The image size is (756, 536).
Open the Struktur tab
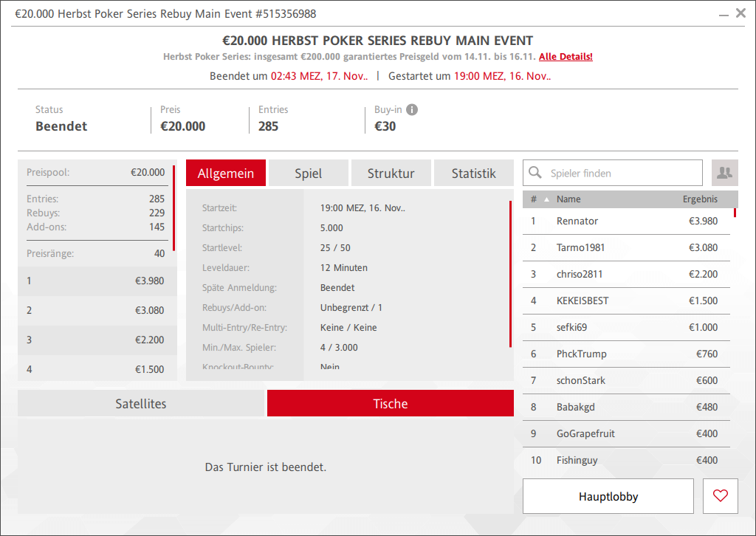tap(391, 173)
